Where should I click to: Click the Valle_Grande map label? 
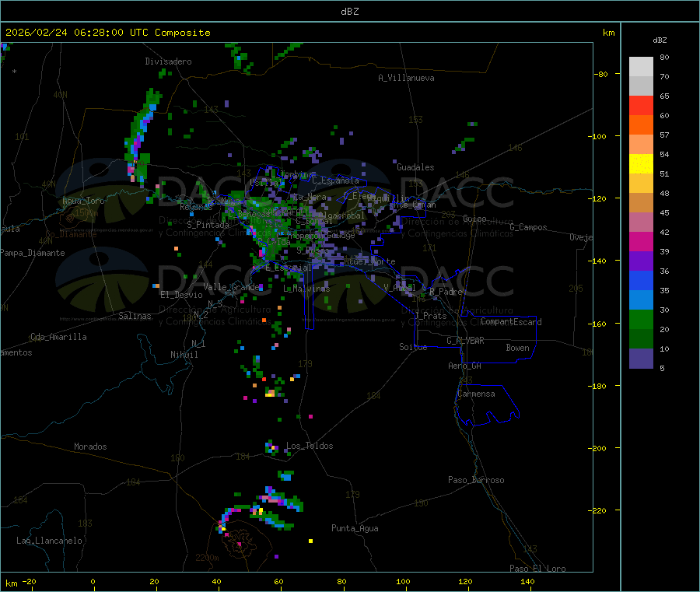(x=231, y=287)
